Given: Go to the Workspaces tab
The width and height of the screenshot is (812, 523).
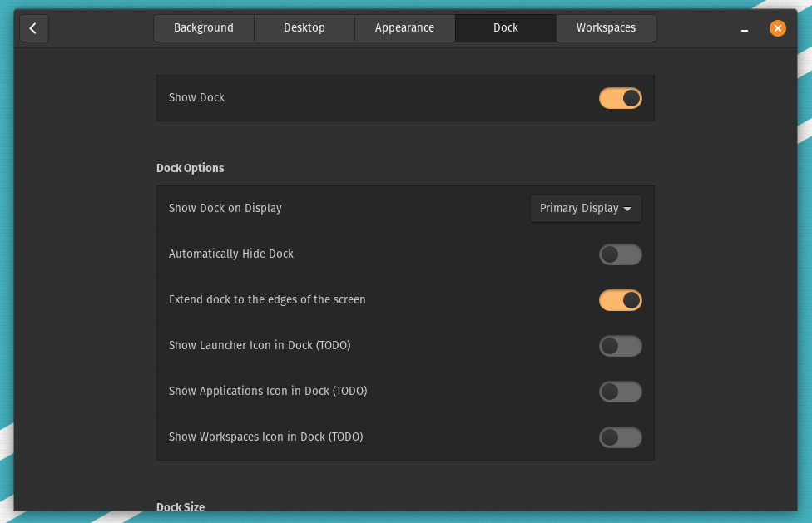Looking at the screenshot, I should [606, 28].
